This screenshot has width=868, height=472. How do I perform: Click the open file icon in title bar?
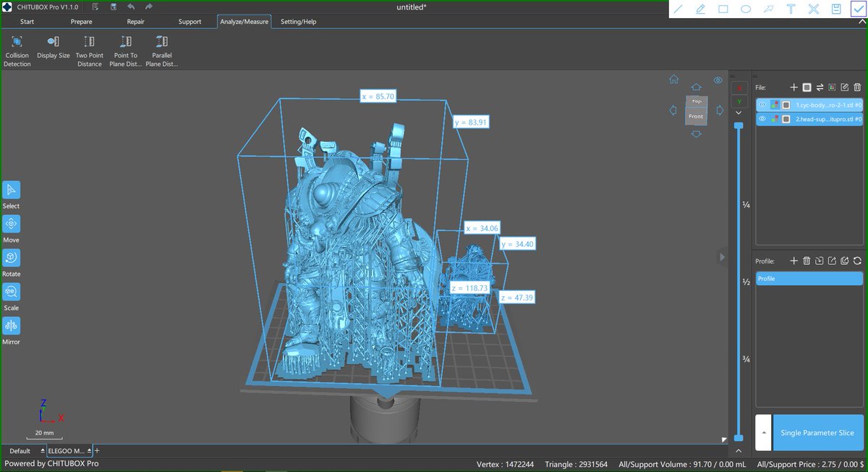(x=96, y=7)
